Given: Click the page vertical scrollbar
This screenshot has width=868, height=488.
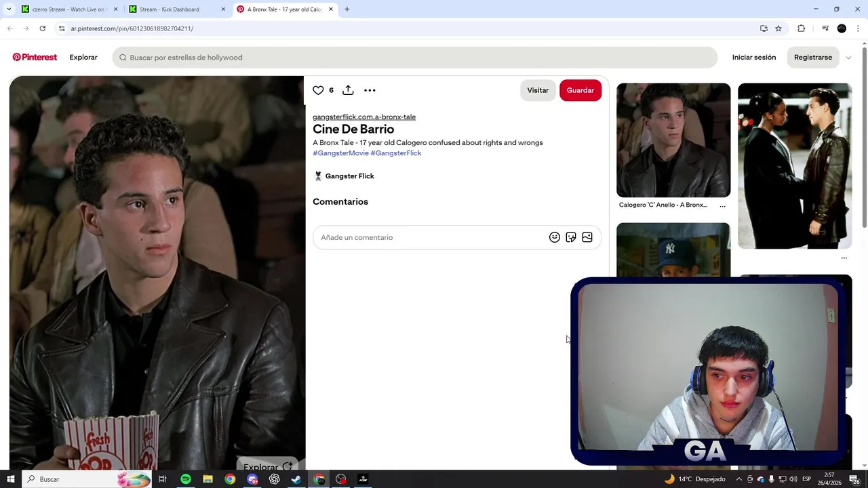Looking at the screenshot, I should [864, 139].
